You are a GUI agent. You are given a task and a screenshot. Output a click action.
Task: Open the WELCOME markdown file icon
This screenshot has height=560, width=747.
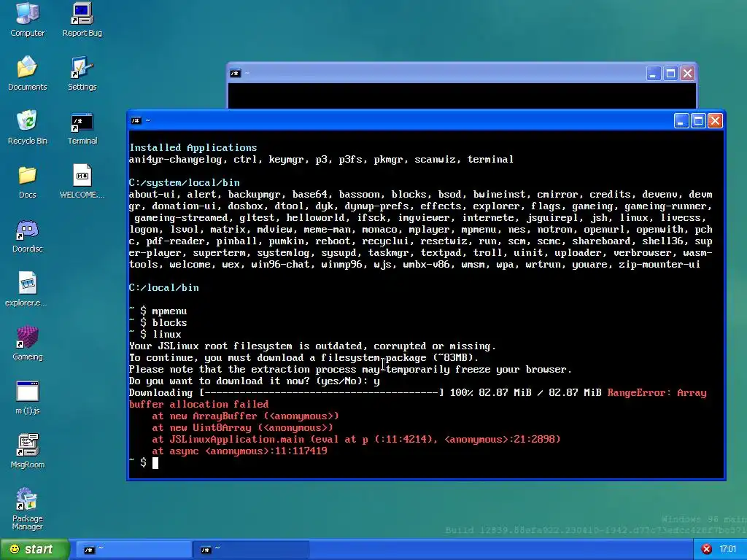click(82, 181)
